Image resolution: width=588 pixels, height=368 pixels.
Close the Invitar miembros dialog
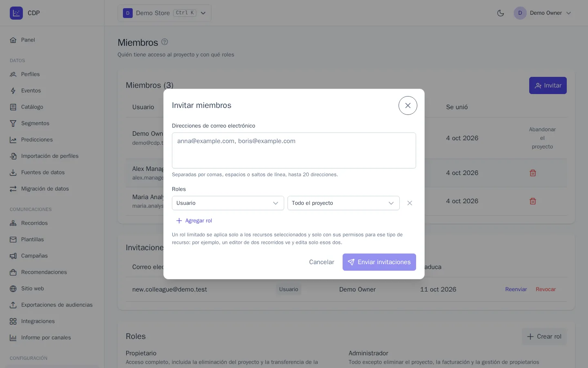tap(408, 105)
